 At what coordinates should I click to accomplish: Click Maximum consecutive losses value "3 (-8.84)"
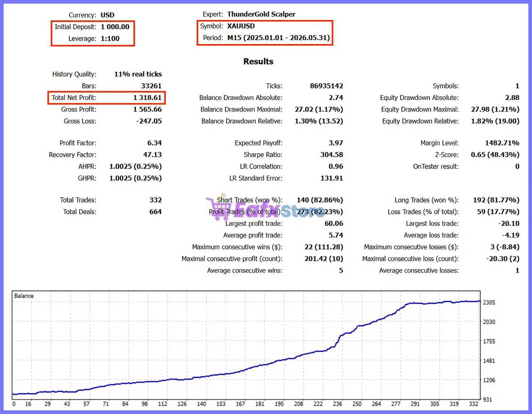coord(505,247)
